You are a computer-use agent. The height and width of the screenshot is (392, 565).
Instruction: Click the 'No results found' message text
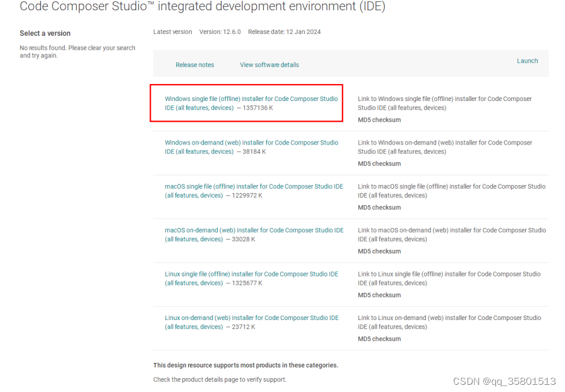point(77,51)
